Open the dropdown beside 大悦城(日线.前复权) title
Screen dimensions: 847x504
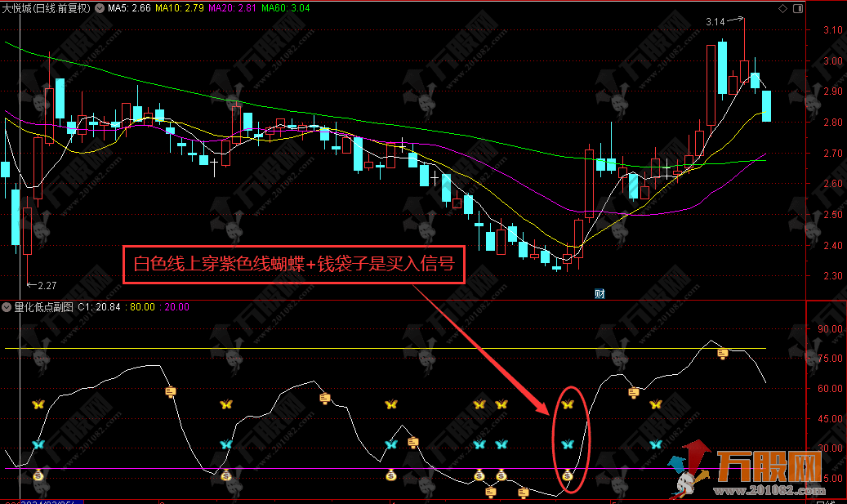pyautogui.click(x=100, y=8)
